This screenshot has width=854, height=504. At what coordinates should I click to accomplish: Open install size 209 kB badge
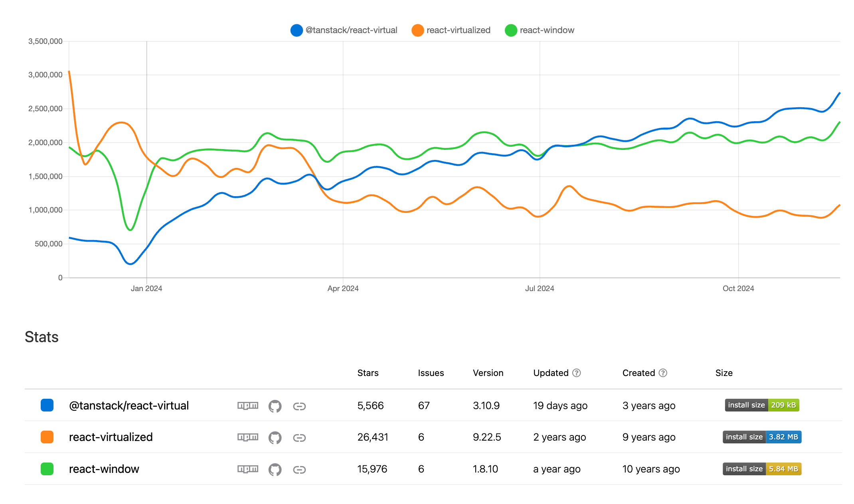pyautogui.click(x=762, y=405)
